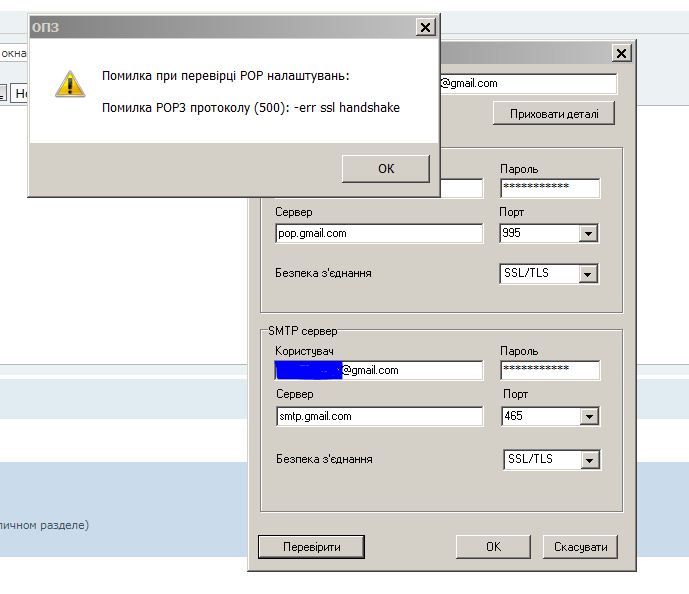This screenshot has width=689, height=594.
Task: Click the email address field at top
Action: 528,84
